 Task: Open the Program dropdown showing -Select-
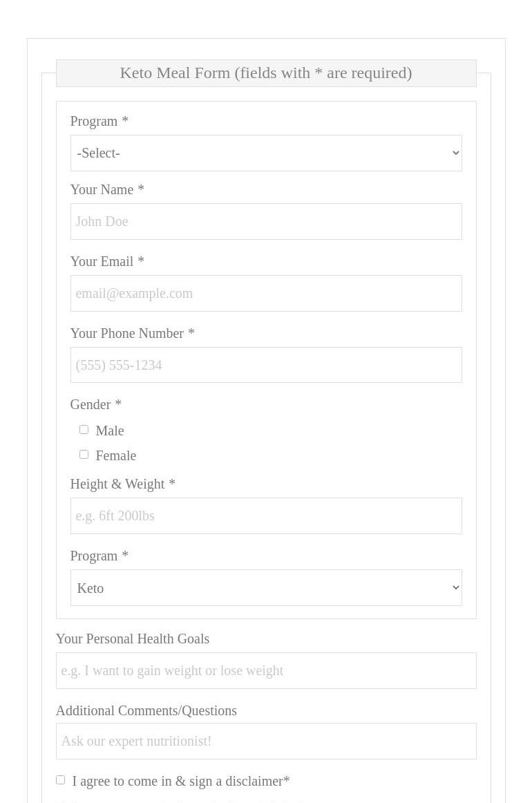coord(265,153)
